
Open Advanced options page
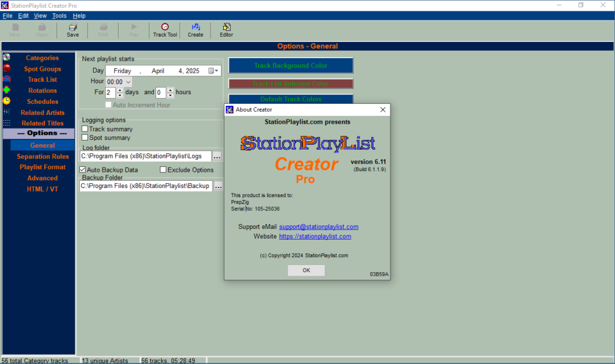point(43,178)
